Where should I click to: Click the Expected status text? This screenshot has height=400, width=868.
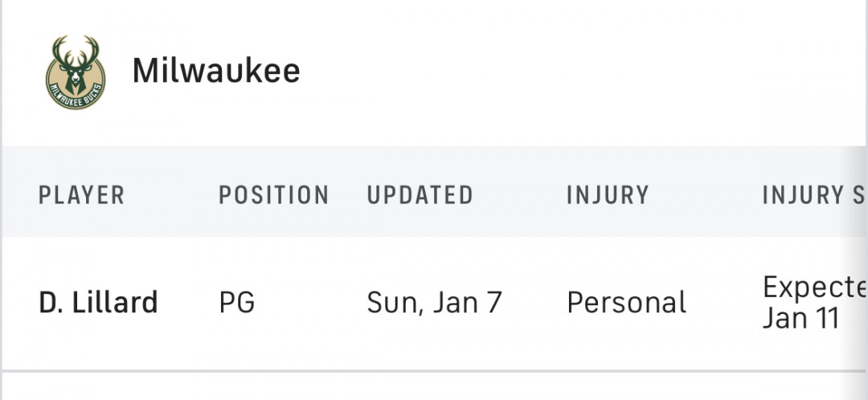coord(814,288)
